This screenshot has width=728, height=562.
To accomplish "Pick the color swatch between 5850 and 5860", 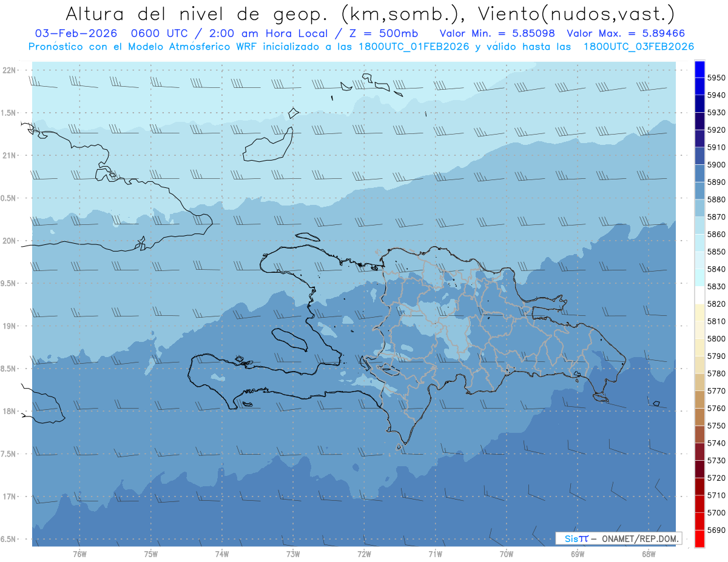I will pos(699,243).
